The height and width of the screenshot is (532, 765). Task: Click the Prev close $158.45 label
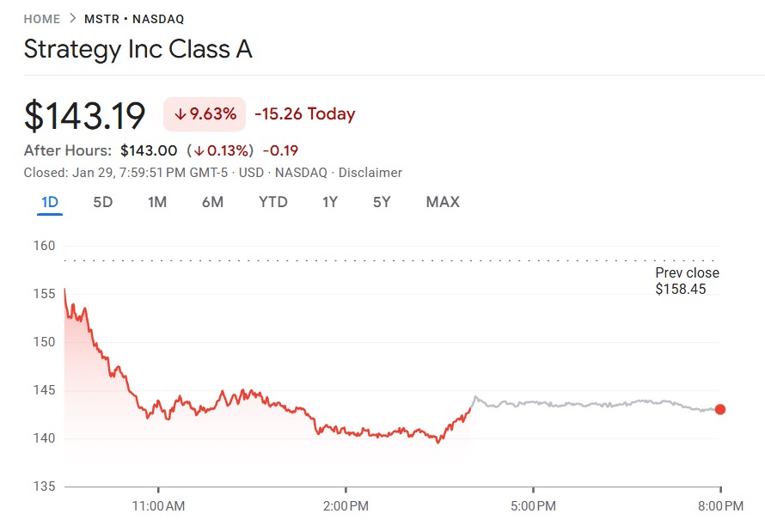(x=687, y=281)
